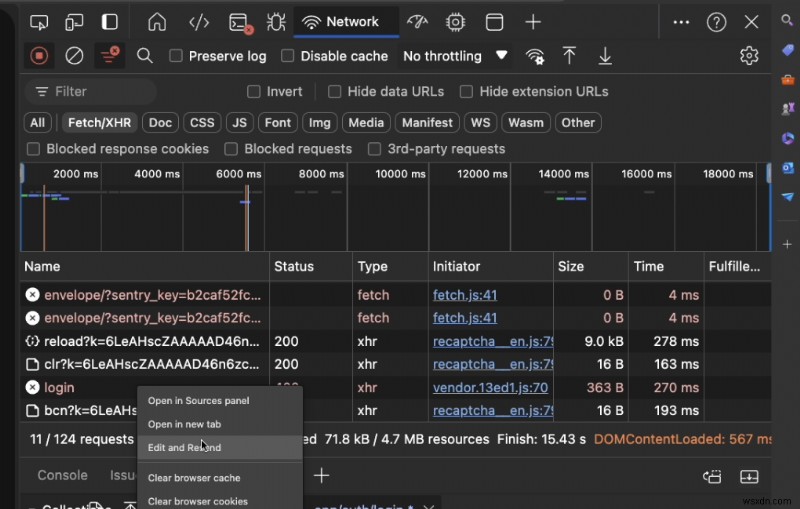Image resolution: width=800 pixels, height=509 pixels.
Task: Select the Network tab
Action: 346,22
